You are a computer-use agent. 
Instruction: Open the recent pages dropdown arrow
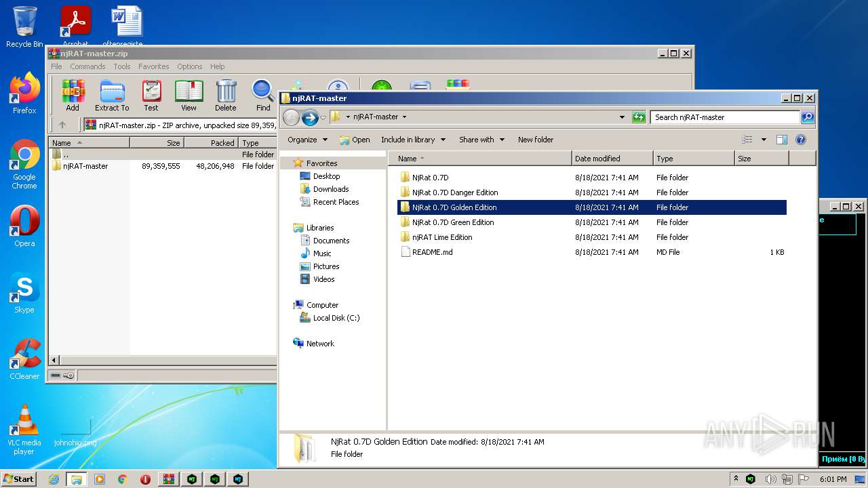323,117
